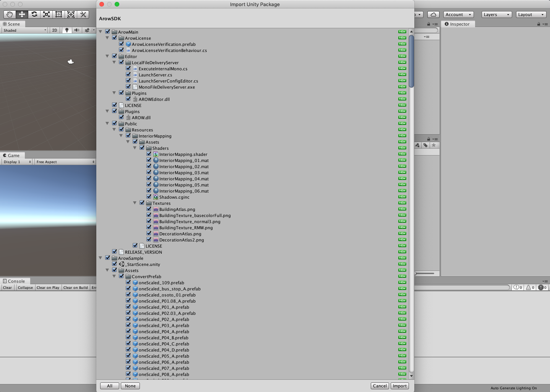Open the Layout menu
This screenshot has width=550, height=392.
(x=531, y=15)
